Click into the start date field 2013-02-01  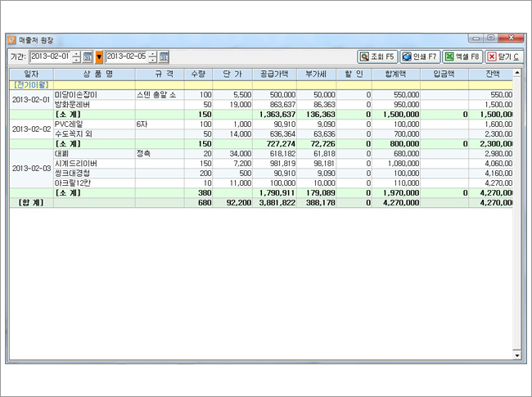50,56
